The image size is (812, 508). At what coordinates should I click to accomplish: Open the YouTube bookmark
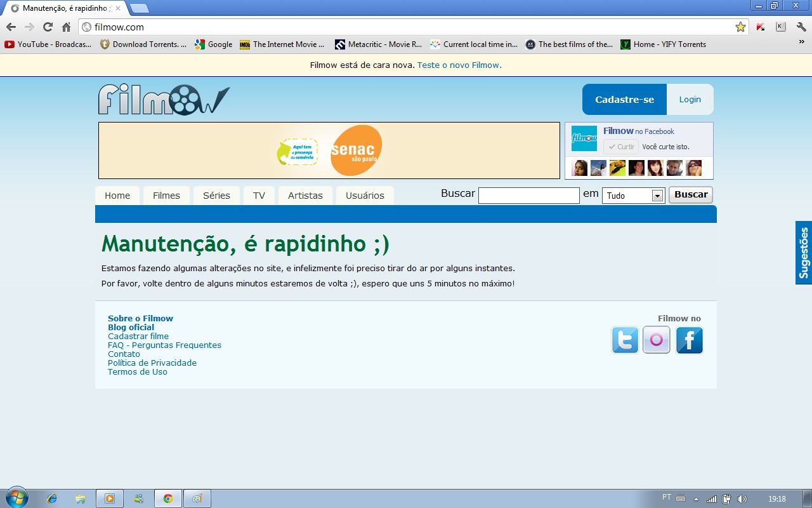pyautogui.click(x=49, y=44)
